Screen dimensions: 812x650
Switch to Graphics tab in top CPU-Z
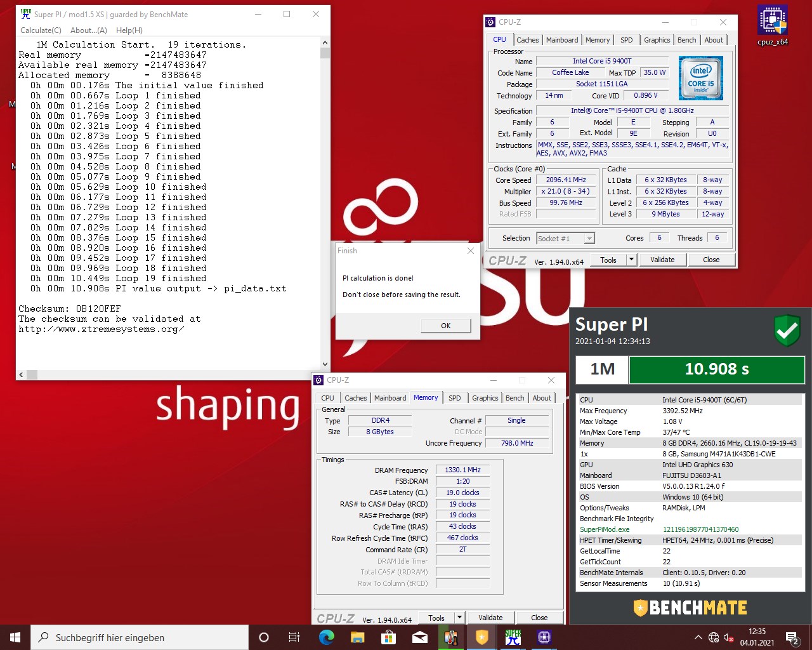pos(657,40)
